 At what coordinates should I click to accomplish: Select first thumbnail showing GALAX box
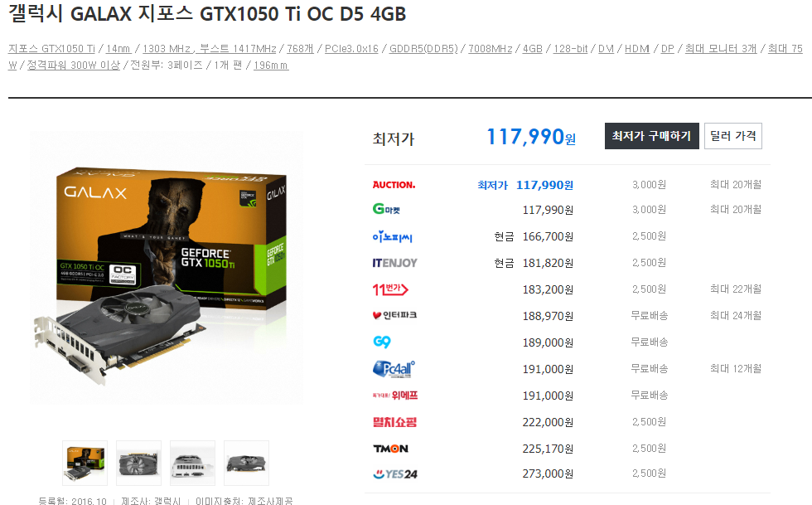tap(85, 463)
